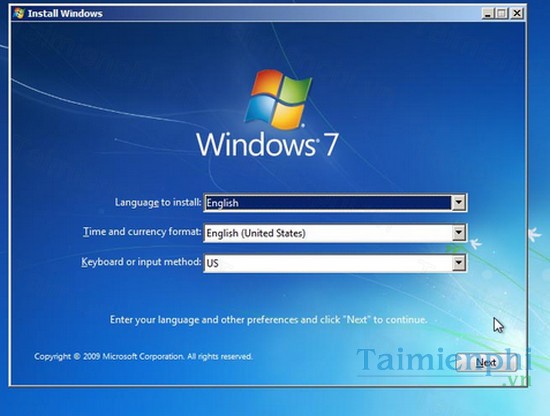Image resolution: width=550 pixels, height=416 pixels.
Task: Click the Install Windows title text
Action: [65, 14]
